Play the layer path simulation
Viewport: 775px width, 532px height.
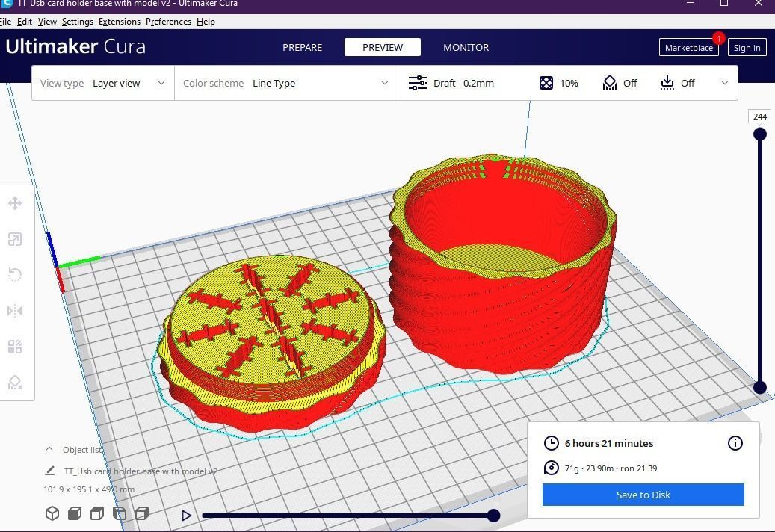(x=186, y=516)
